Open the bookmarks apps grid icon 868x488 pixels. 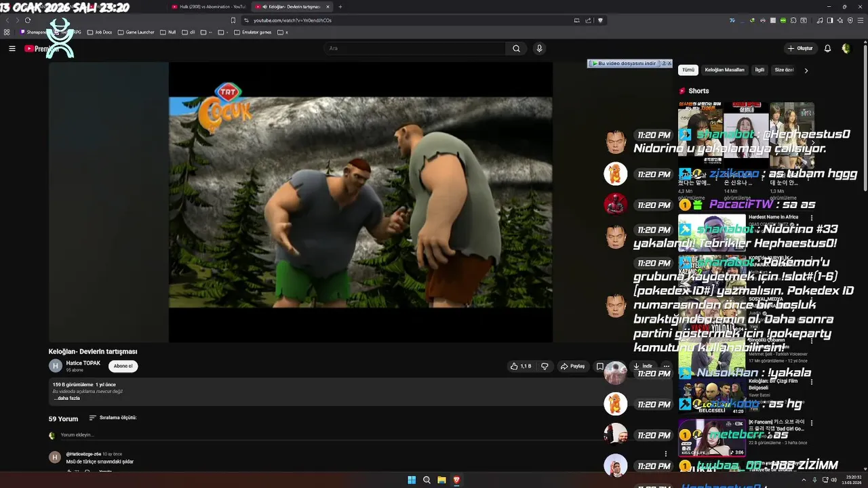click(x=7, y=32)
